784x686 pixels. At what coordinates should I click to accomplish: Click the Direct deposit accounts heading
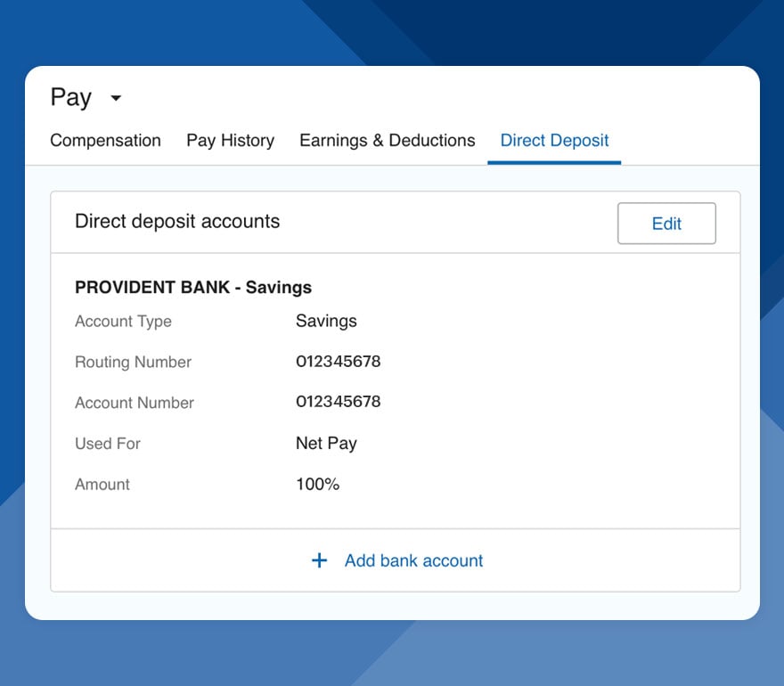click(x=177, y=222)
